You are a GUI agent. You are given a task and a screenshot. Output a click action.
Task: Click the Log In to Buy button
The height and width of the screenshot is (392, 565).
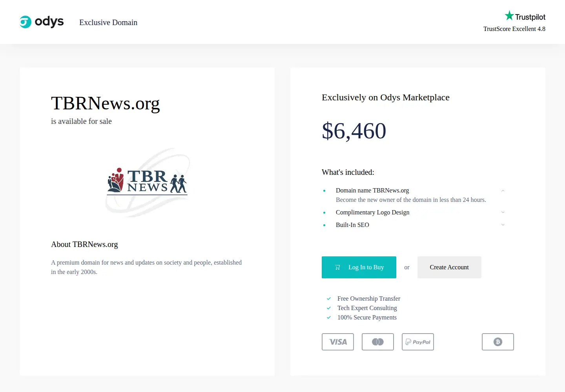tap(359, 267)
